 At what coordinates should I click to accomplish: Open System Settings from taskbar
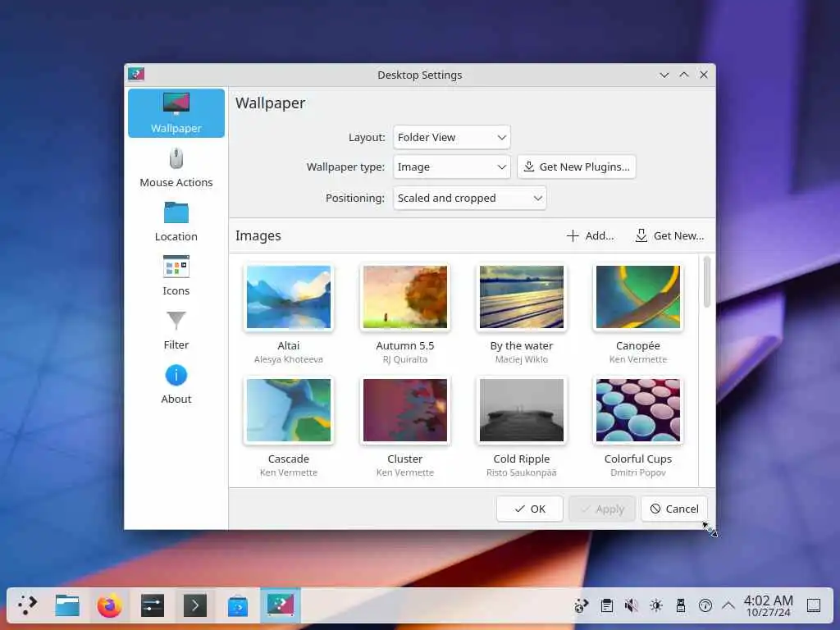click(153, 605)
